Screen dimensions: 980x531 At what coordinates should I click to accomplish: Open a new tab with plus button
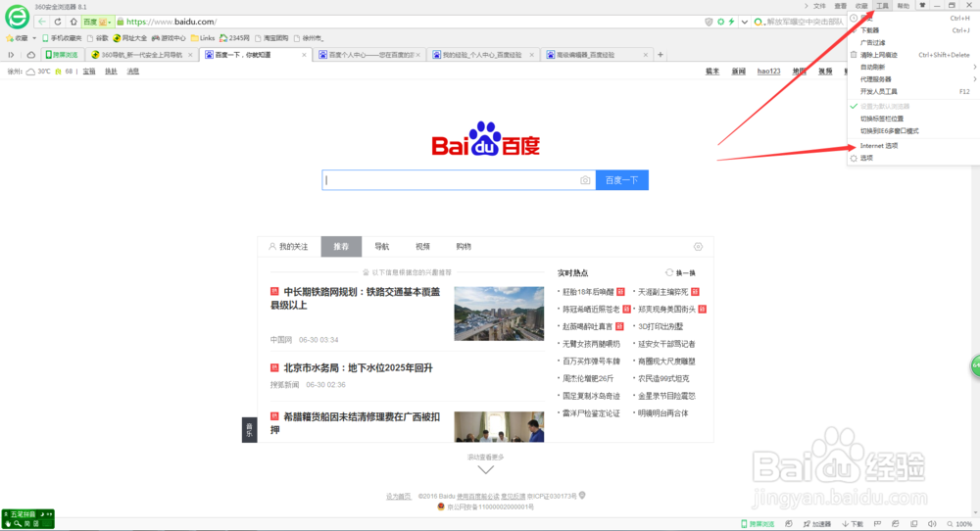click(x=660, y=55)
